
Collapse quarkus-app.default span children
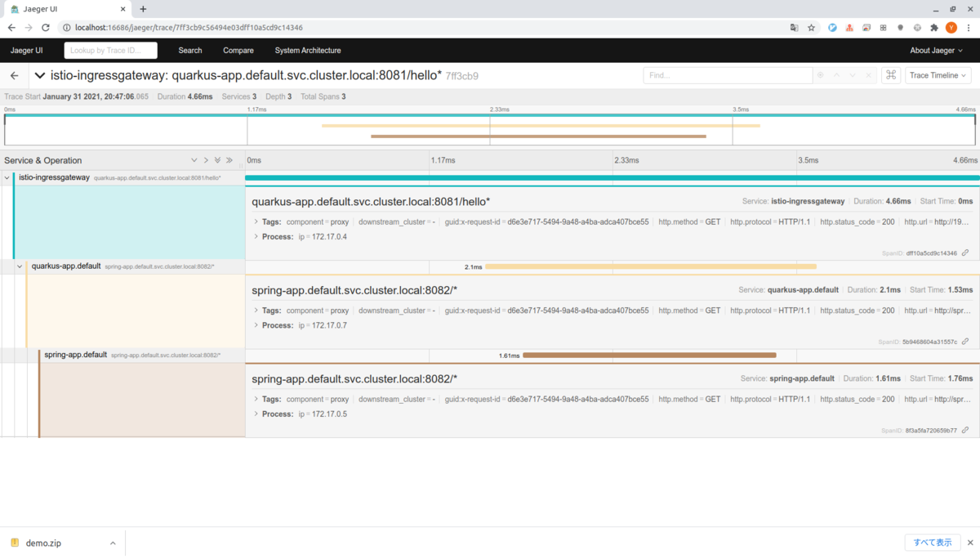coord(20,266)
